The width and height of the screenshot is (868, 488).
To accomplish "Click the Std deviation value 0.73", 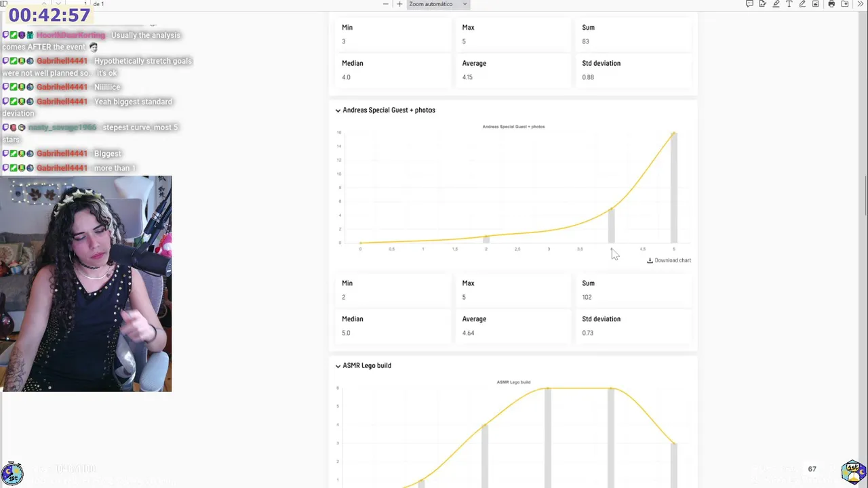I will click(587, 333).
